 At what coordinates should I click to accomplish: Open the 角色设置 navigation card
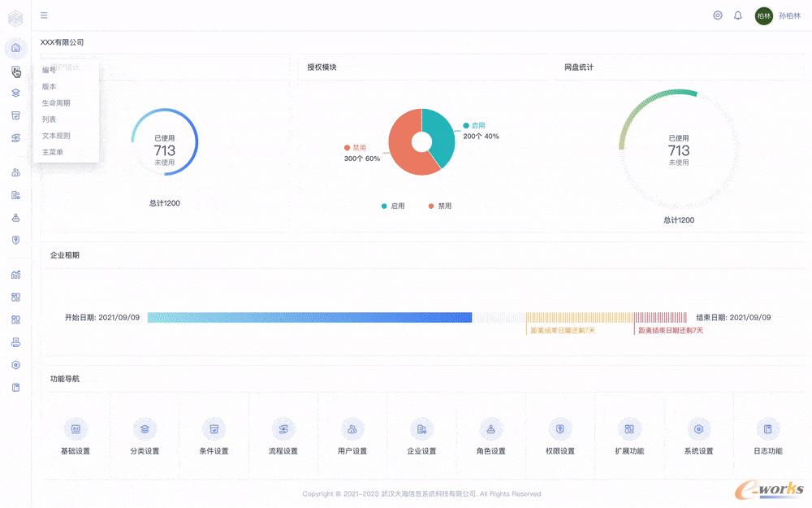click(x=491, y=437)
